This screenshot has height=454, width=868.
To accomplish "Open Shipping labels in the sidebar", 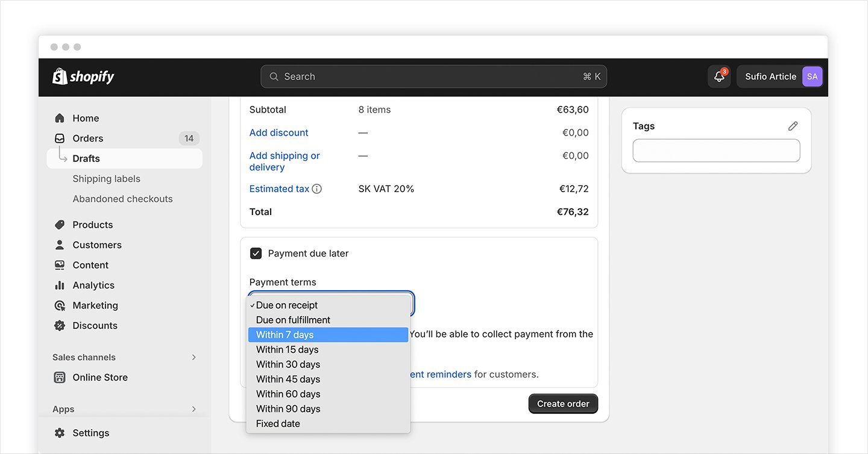I will click(106, 179).
